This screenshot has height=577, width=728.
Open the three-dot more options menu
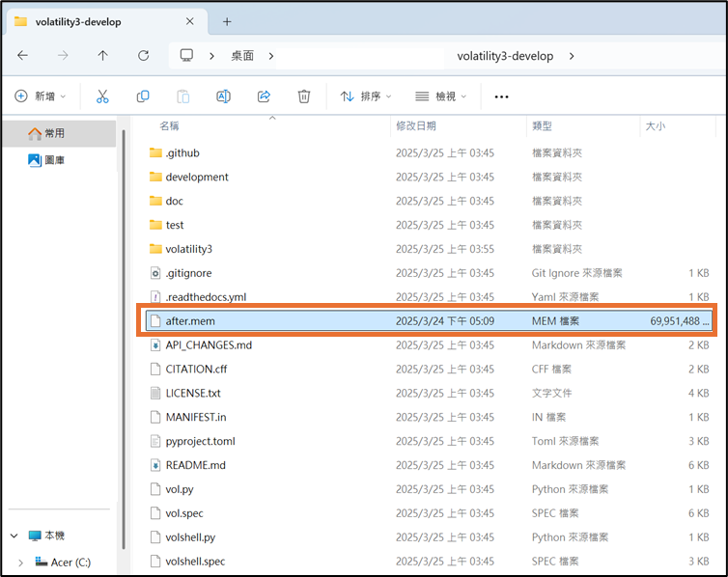[501, 96]
